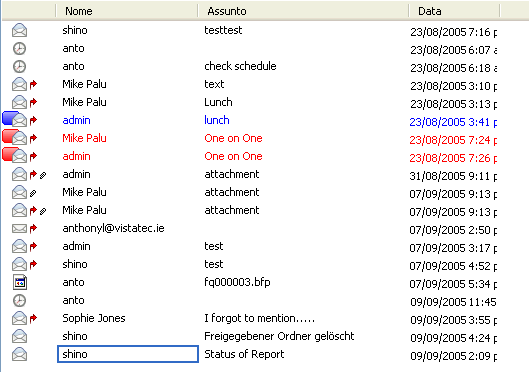
Task: Click the paperclip icon on the 31/08/2005 attachment row
Action: point(43,175)
